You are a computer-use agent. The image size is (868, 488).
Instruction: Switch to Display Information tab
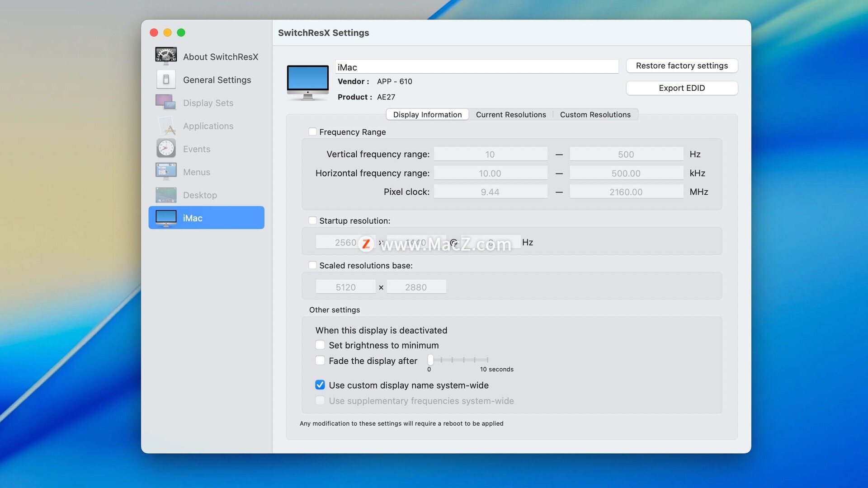pos(427,114)
